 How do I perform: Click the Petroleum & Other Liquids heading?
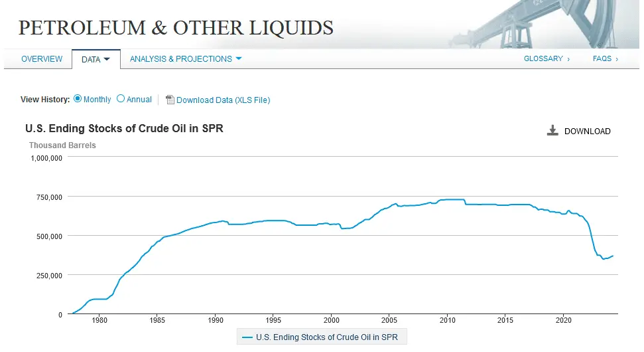176,28
